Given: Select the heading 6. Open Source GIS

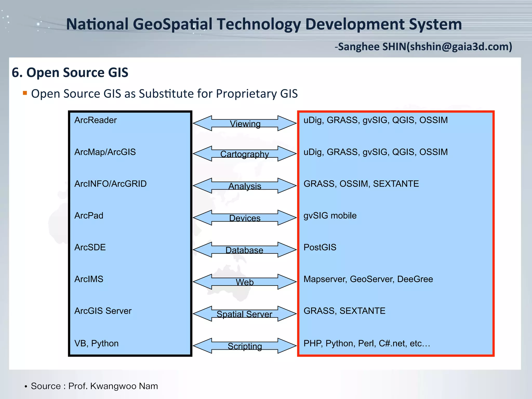Looking at the screenshot, I should point(70,72).
